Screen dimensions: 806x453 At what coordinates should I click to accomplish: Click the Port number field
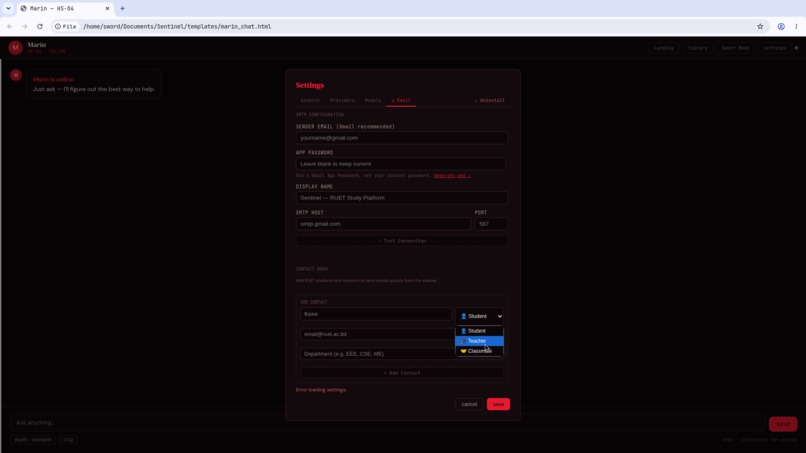tap(491, 224)
